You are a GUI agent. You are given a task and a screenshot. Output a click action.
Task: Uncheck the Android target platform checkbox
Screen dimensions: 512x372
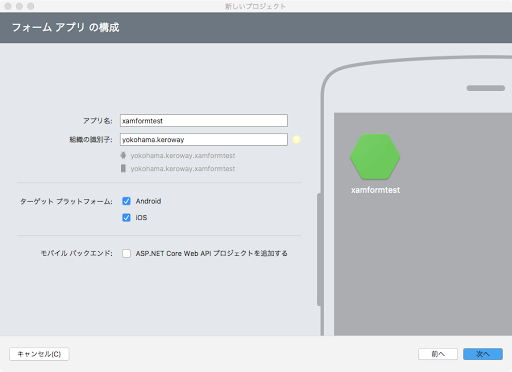(x=126, y=201)
